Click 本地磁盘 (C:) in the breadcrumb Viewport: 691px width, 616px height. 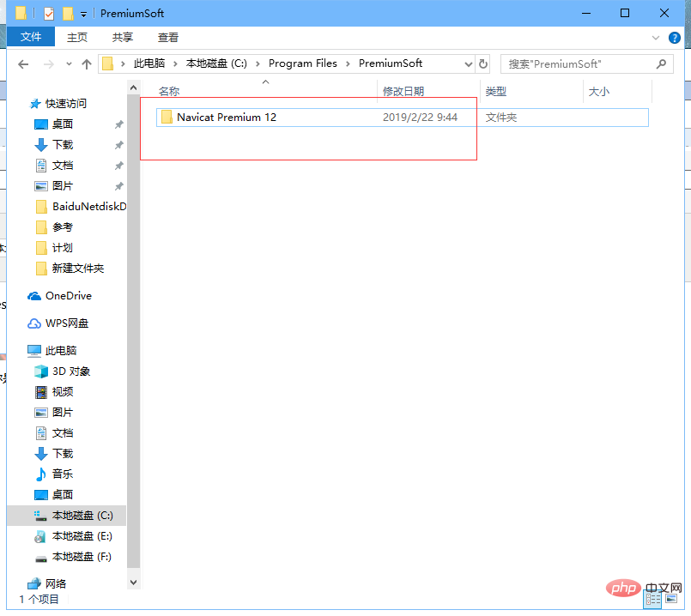(216, 63)
